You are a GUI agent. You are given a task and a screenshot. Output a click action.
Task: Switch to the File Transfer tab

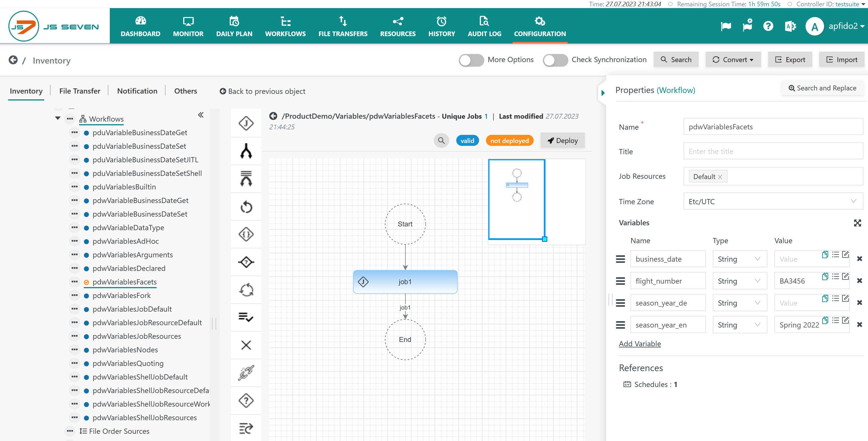pyautogui.click(x=80, y=91)
